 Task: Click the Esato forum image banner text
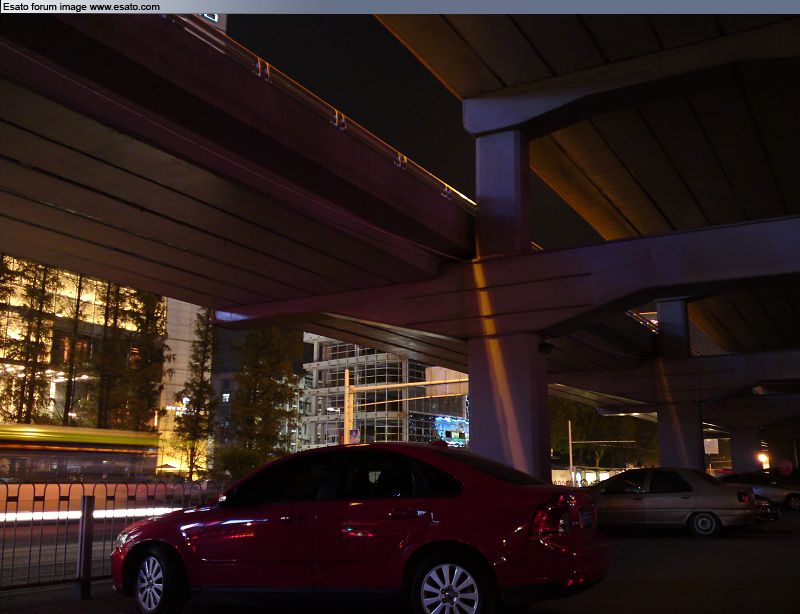coord(81,7)
